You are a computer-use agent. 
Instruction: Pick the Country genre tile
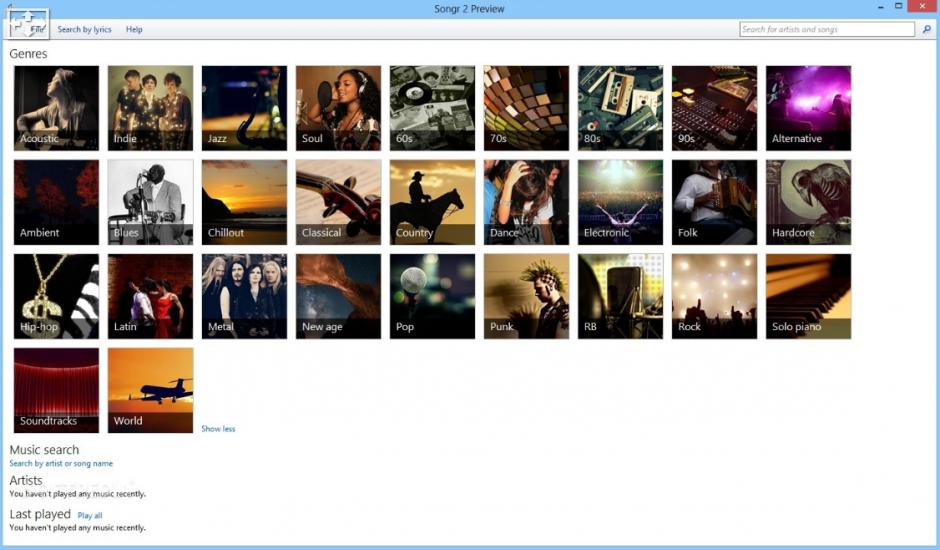[x=432, y=202]
